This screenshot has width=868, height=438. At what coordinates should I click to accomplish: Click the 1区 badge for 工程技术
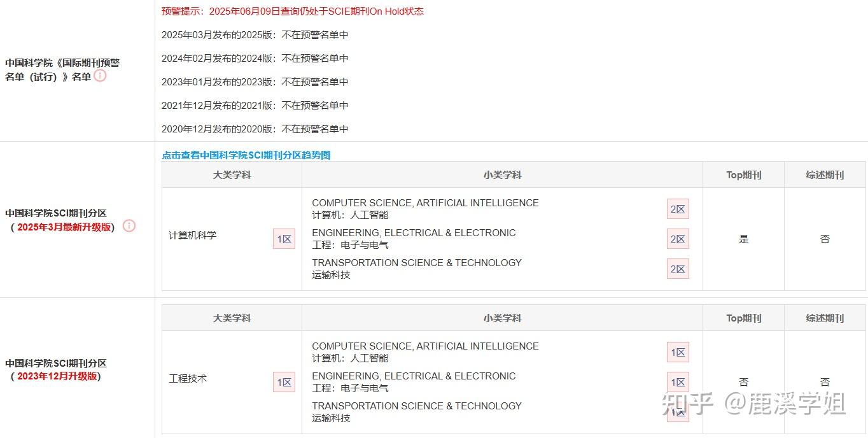click(284, 381)
